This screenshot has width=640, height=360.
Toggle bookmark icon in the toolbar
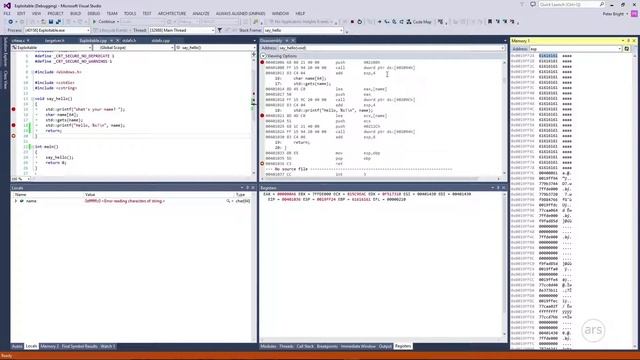pyautogui.click(x=490, y=22)
